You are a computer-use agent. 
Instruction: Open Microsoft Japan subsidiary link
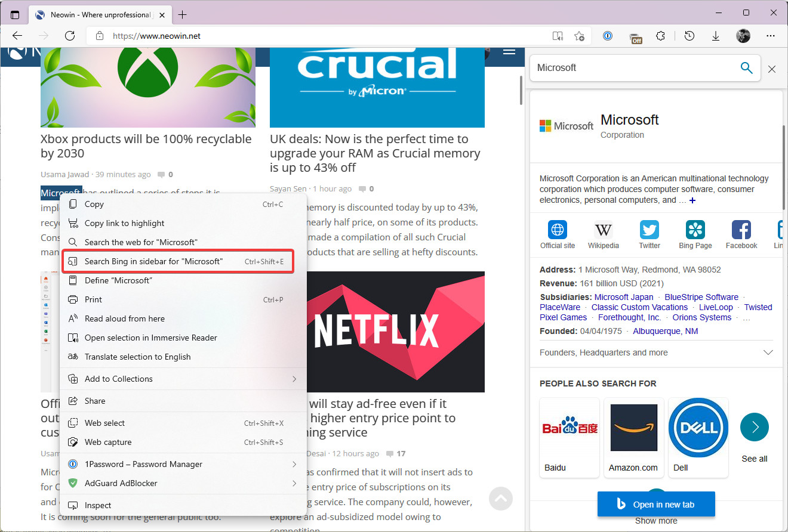tap(624, 297)
